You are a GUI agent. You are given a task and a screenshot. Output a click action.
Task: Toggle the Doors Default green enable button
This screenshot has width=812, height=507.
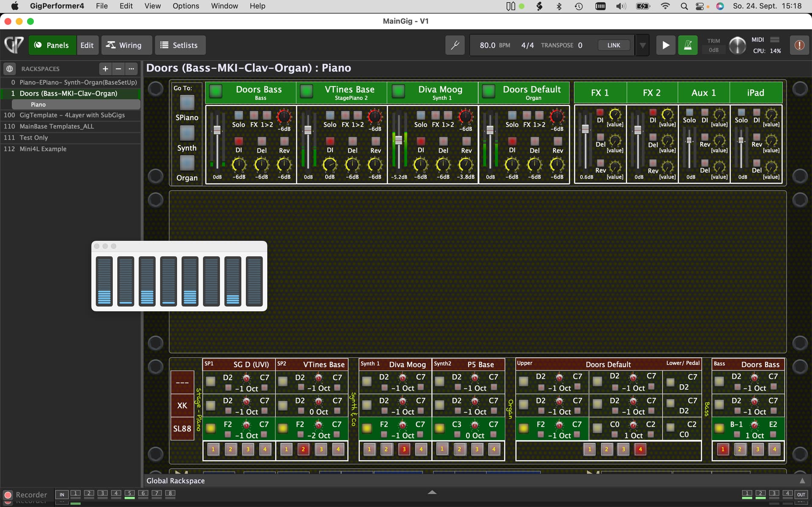click(488, 92)
